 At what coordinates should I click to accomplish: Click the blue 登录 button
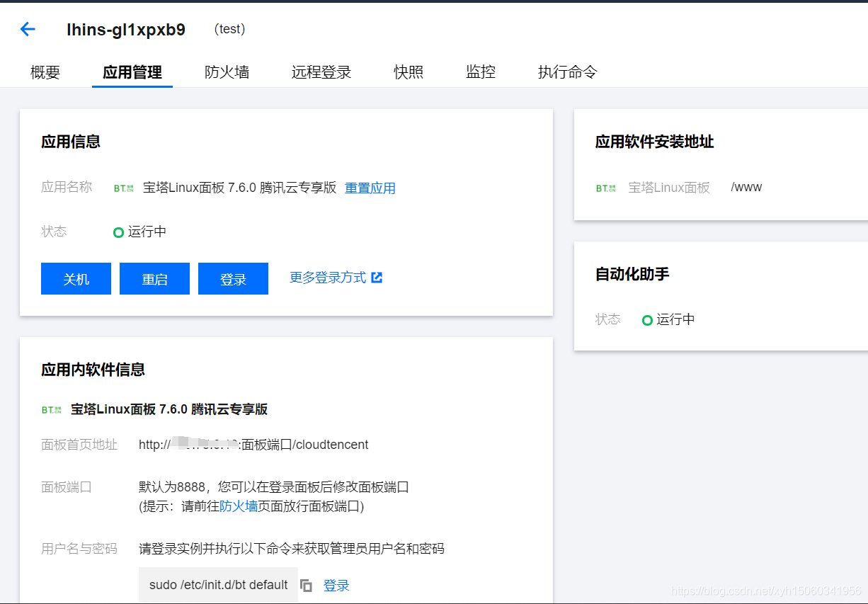point(233,278)
